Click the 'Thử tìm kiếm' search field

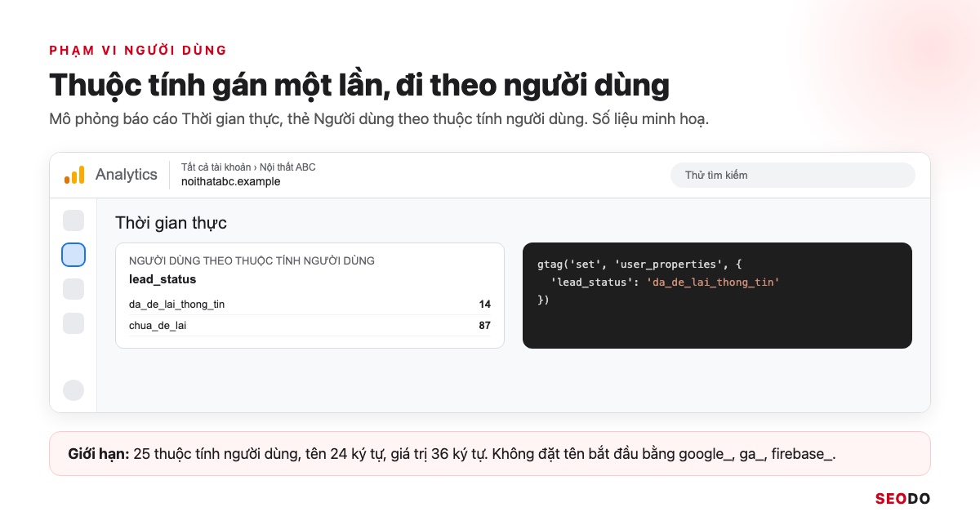793,175
